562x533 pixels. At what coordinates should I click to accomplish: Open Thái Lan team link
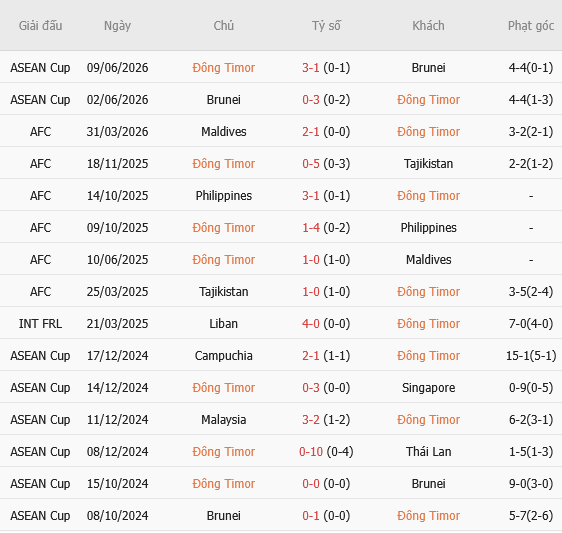428,452
